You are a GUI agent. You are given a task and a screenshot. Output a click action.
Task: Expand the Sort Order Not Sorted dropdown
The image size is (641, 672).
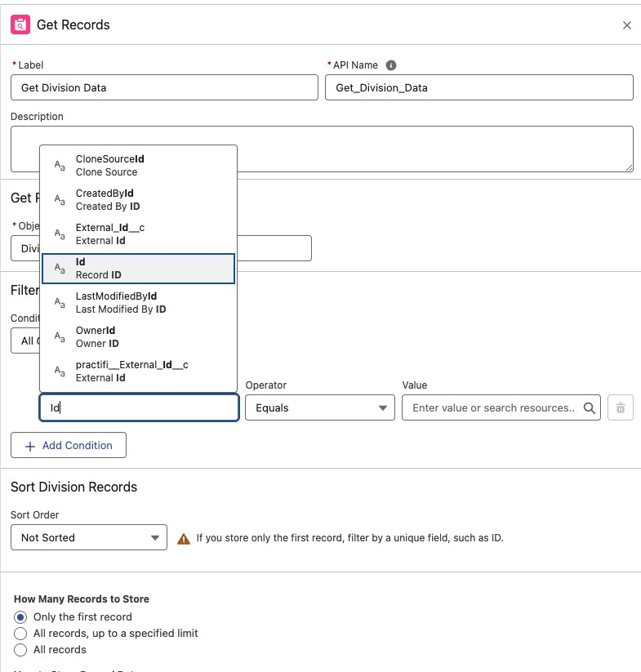point(88,537)
